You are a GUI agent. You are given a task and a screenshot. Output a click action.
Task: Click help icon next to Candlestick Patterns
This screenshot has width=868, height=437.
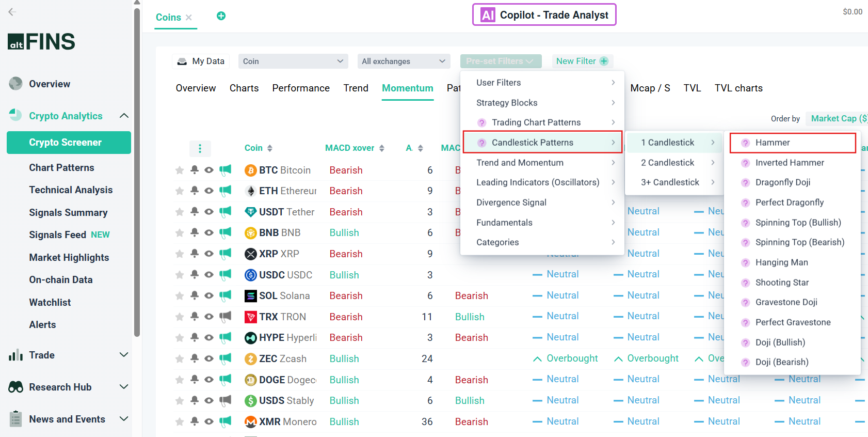481,143
